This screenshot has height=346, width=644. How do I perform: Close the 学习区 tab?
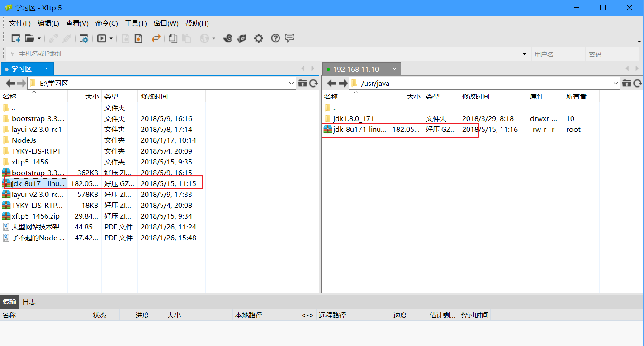47,69
